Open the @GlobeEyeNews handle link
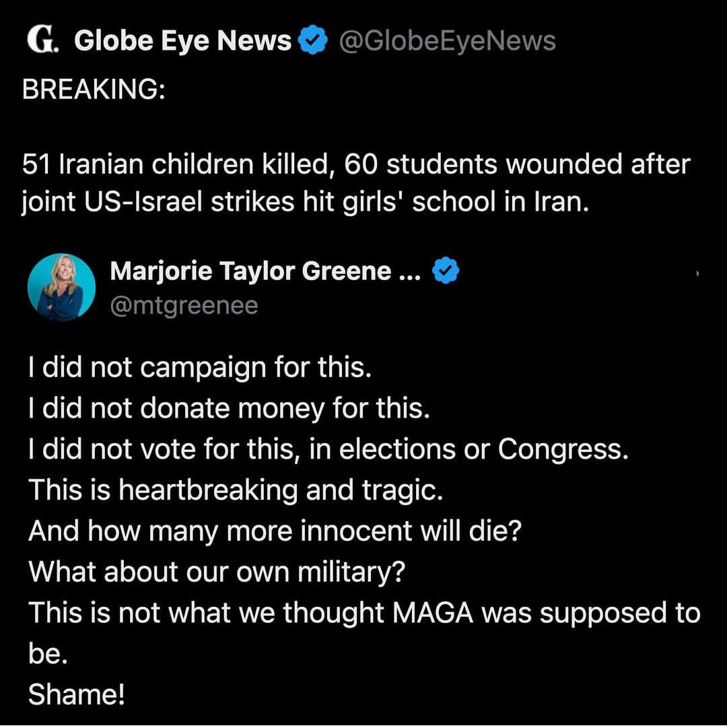727x728 pixels. coord(447,41)
